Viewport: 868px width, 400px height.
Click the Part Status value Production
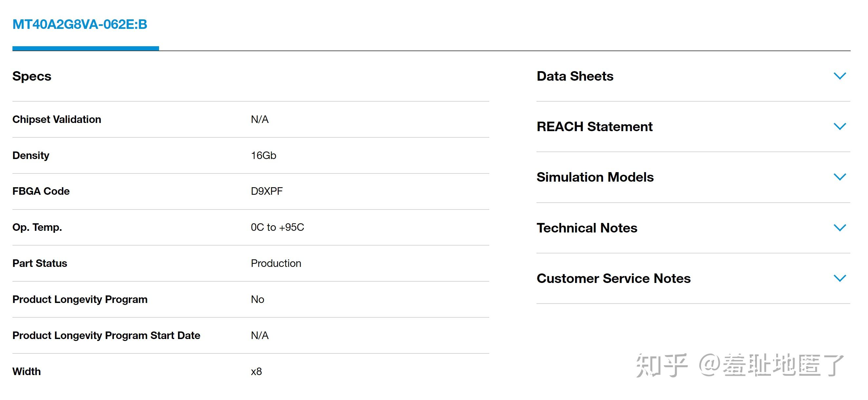click(276, 263)
